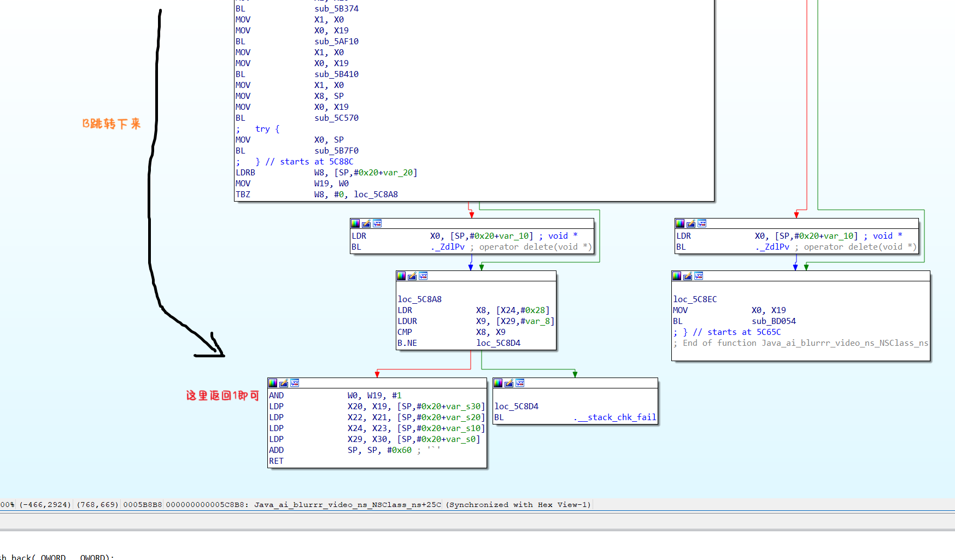Click third header icon on right operator delete node
This screenshot has width=955, height=560.
click(702, 223)
